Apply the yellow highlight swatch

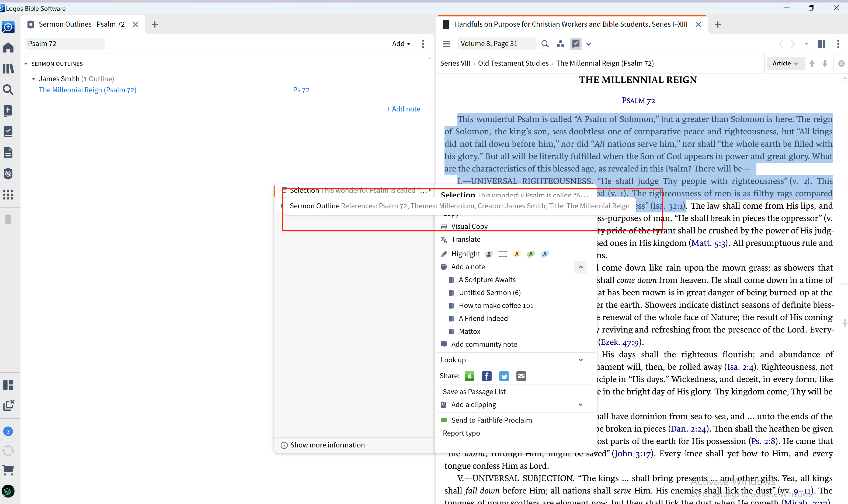click(x=516, y=254)
